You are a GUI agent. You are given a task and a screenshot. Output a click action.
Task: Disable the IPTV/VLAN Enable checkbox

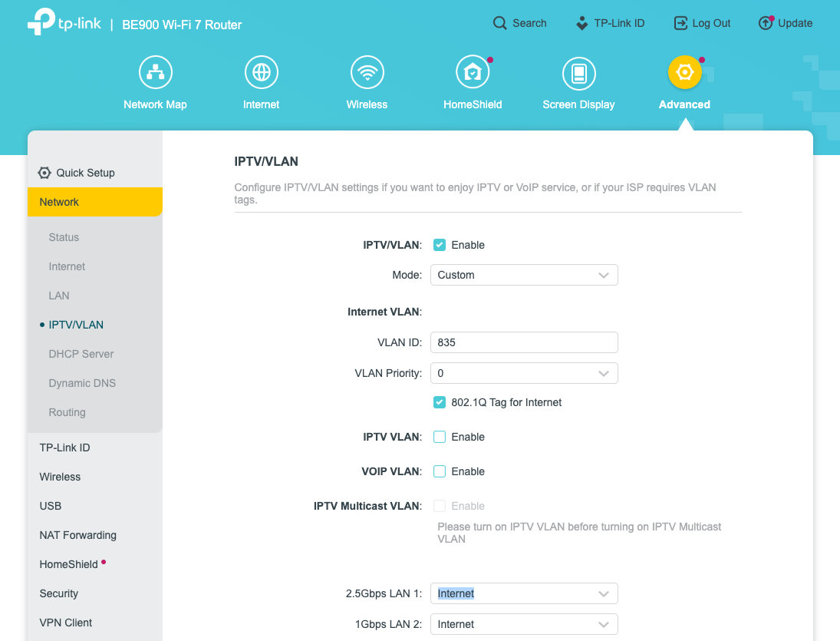click(440, 245)
